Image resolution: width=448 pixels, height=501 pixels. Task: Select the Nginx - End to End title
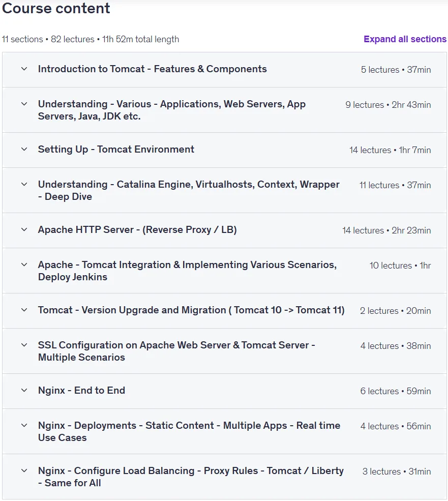click(x=81, y=391)
